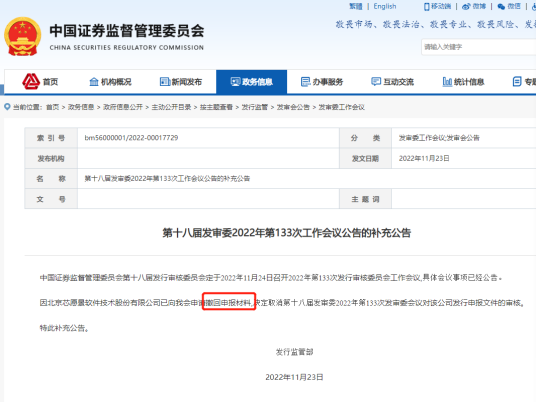Open the 首页 navigation tab
This screenshot has width=536, height=402.
pos(40,82)
